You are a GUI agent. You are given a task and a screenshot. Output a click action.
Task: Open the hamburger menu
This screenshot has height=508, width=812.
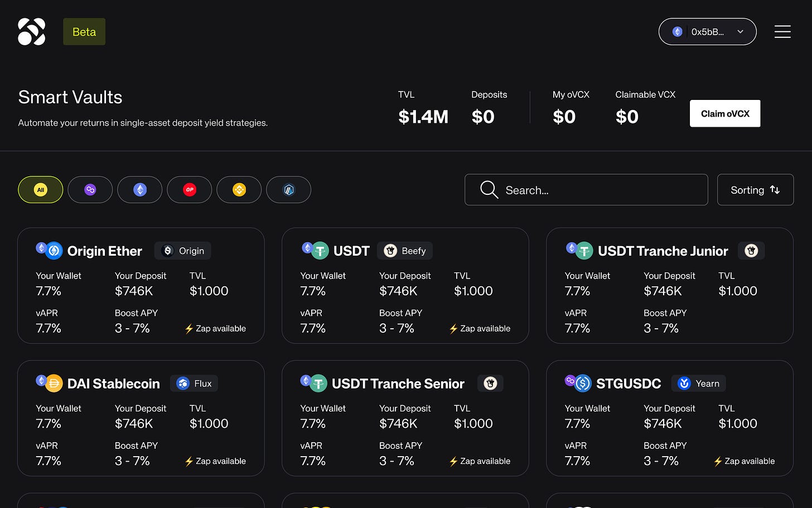click(x=782, y=32)
